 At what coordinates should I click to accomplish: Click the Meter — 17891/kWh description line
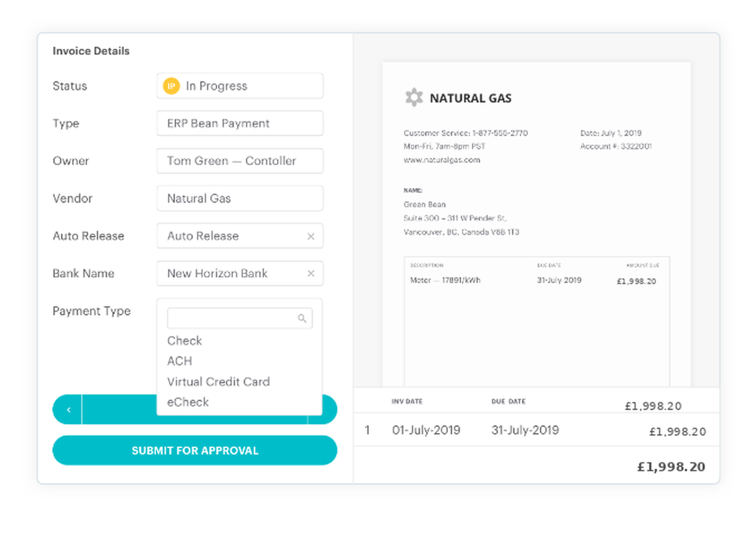(x=445, y=280)
